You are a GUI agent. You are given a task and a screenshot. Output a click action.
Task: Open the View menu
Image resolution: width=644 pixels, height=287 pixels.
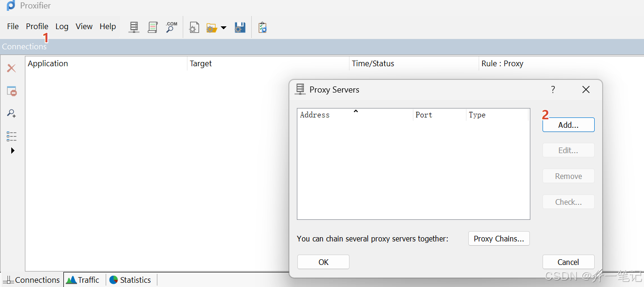coord(84,26)
